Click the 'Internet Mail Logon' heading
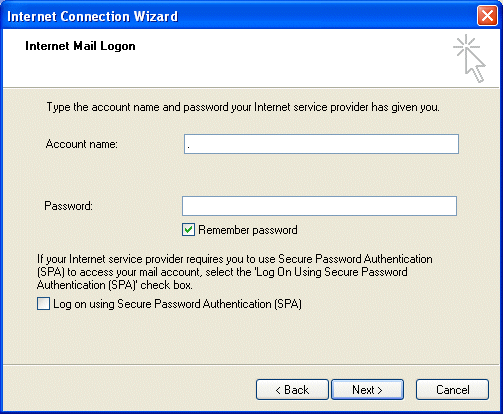 coord(80,46)
